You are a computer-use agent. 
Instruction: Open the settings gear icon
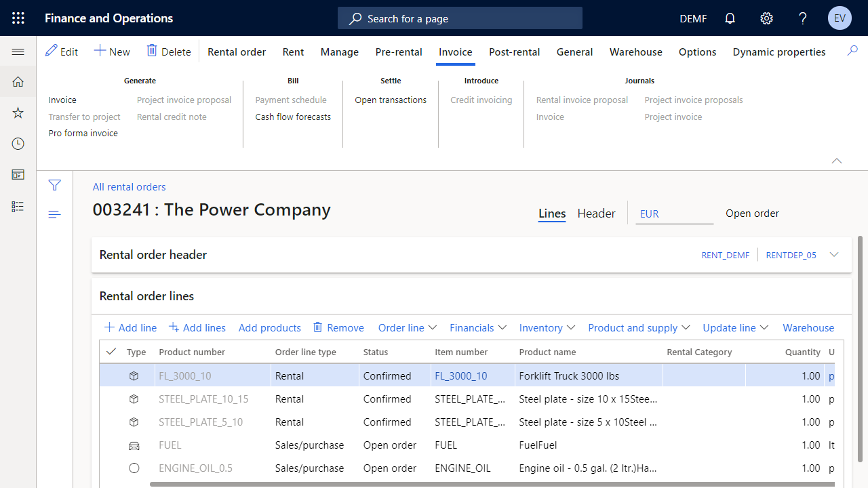(767, 18)
